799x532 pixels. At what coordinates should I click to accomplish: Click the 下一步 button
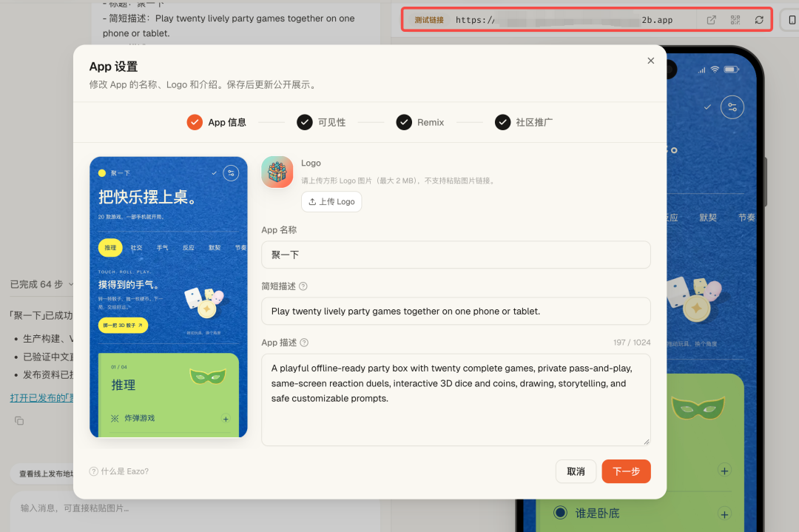pyautogui.click(x=627, y=471)
